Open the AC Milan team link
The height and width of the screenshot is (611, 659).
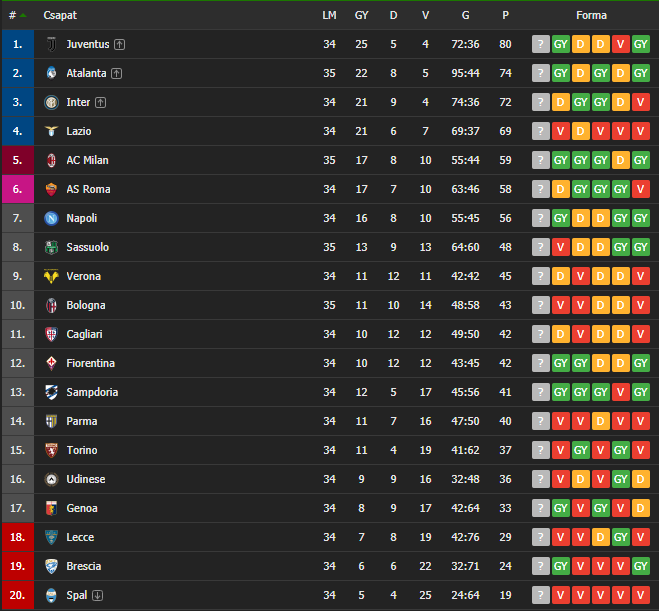[87, 160]
